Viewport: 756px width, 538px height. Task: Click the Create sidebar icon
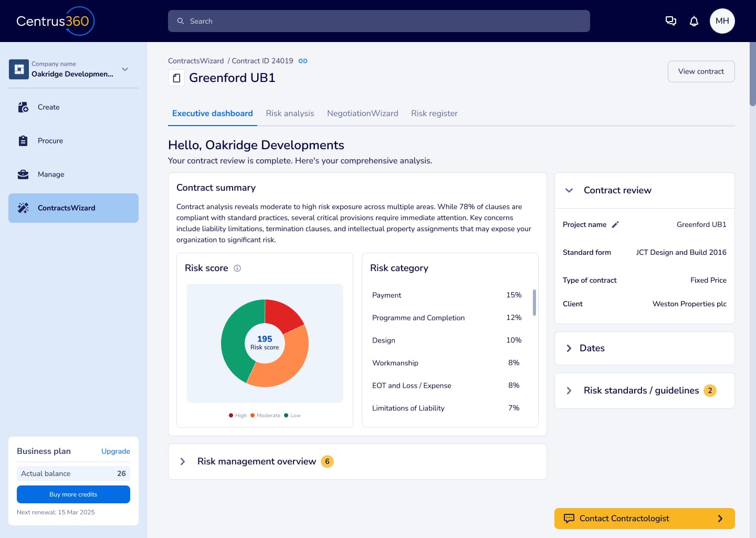tap(23, 107)
